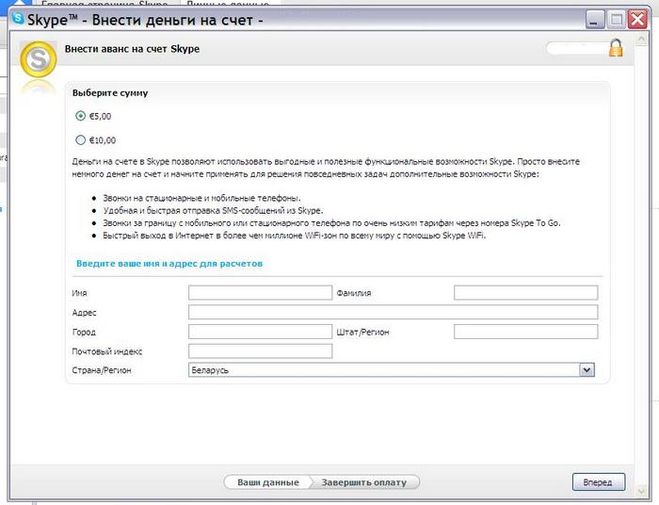Minimize the Skype payment window
This screenshot has width=659, height=505.
(x=595, y=19)
